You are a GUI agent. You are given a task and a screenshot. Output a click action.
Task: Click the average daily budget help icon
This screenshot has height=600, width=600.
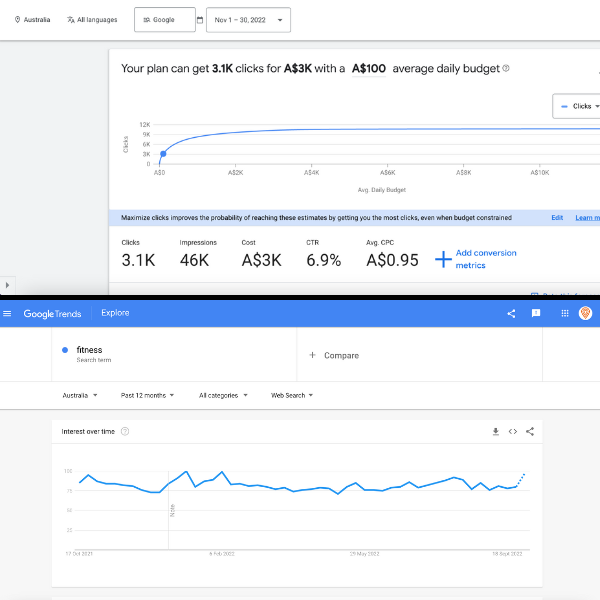click(x=506, y=69)
